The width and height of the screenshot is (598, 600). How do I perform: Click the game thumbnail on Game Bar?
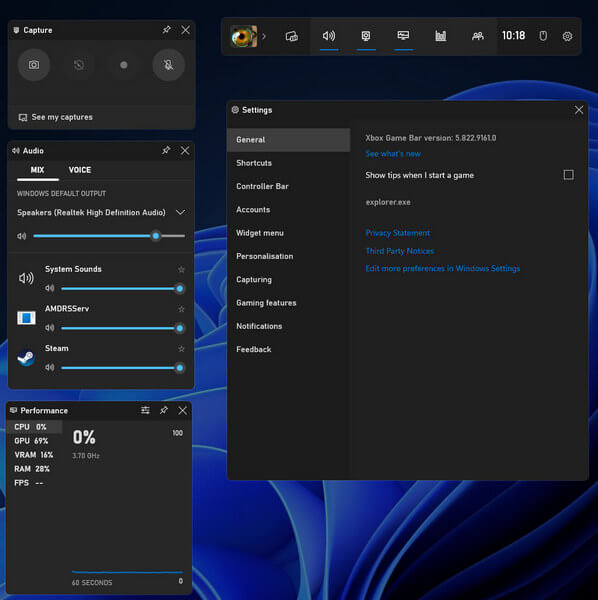[244, 36]
